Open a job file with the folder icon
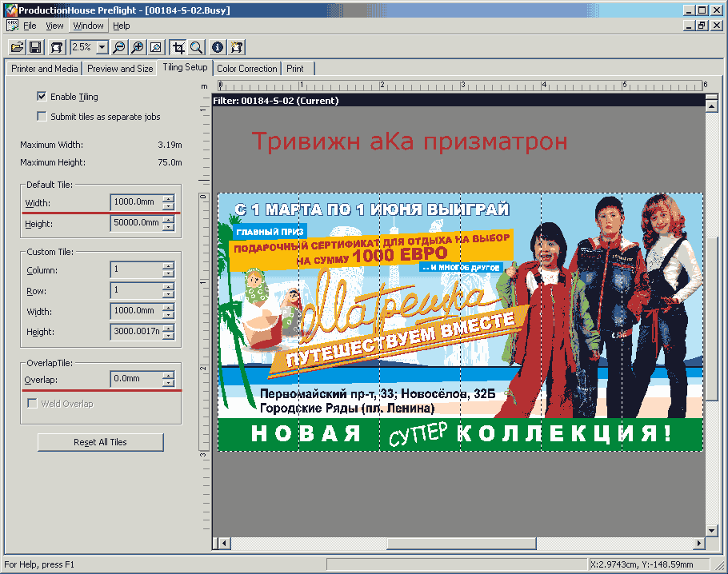The height and width of the screenshot is (574, 728). 17,47
